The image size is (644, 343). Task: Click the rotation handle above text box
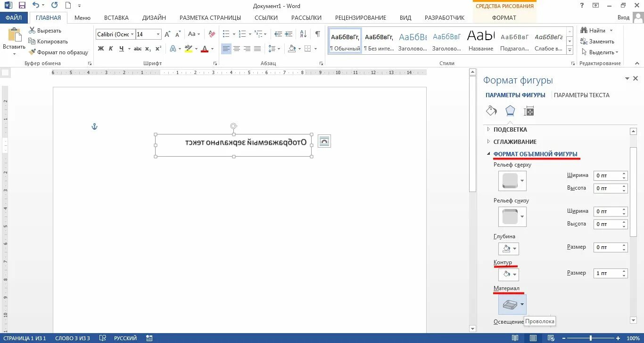(x=233, y=125)
